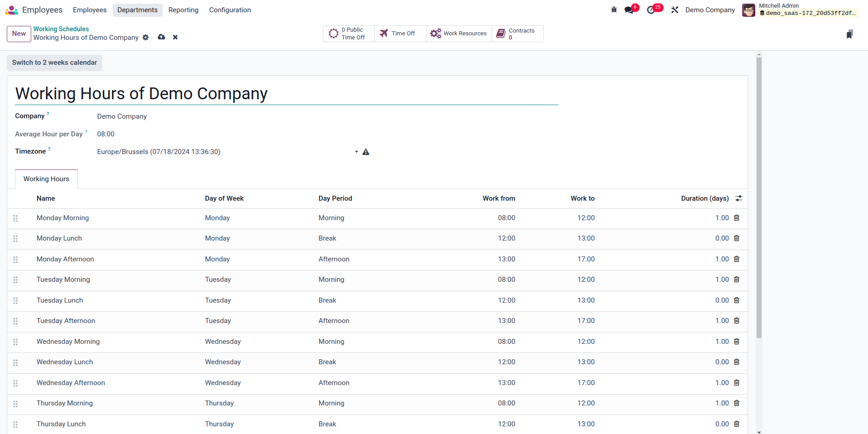Click the timezone warning triangle icon

tap(366, 152)
